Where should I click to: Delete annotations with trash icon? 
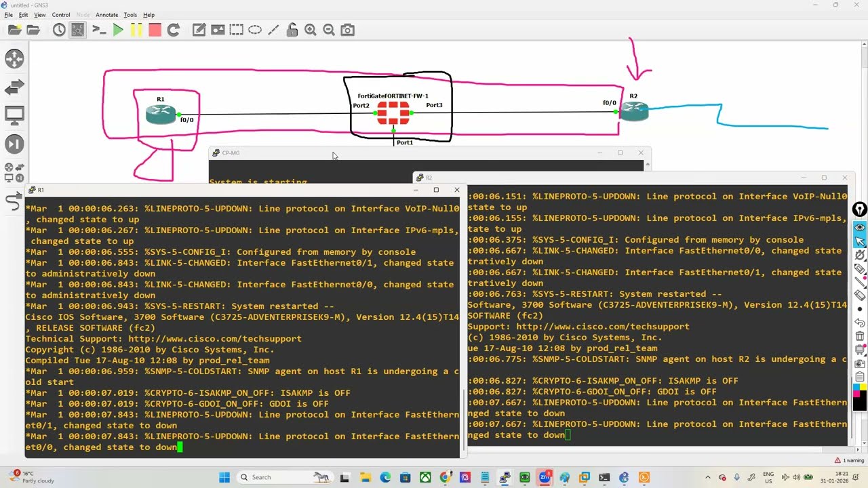tap(859, 336)
